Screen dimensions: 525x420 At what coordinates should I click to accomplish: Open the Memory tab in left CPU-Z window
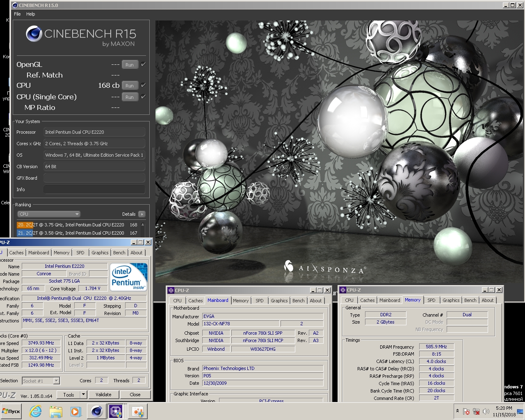(62, 253)
